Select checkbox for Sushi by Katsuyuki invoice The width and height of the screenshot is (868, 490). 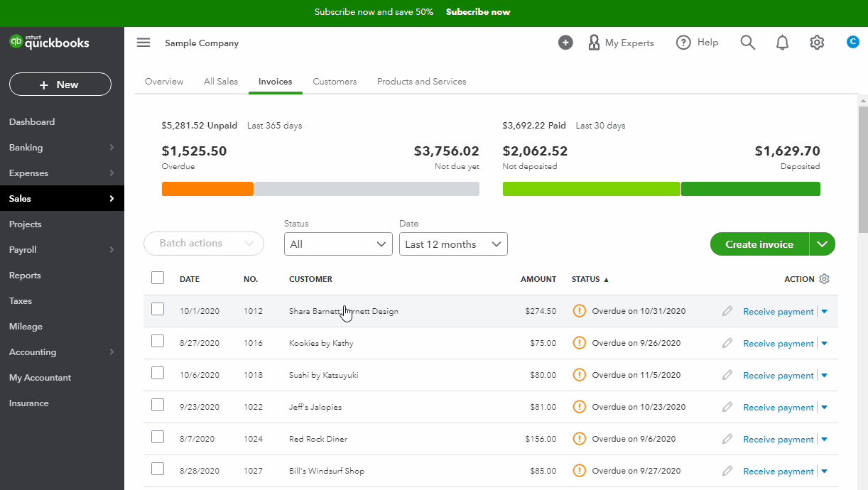point(158,373)
